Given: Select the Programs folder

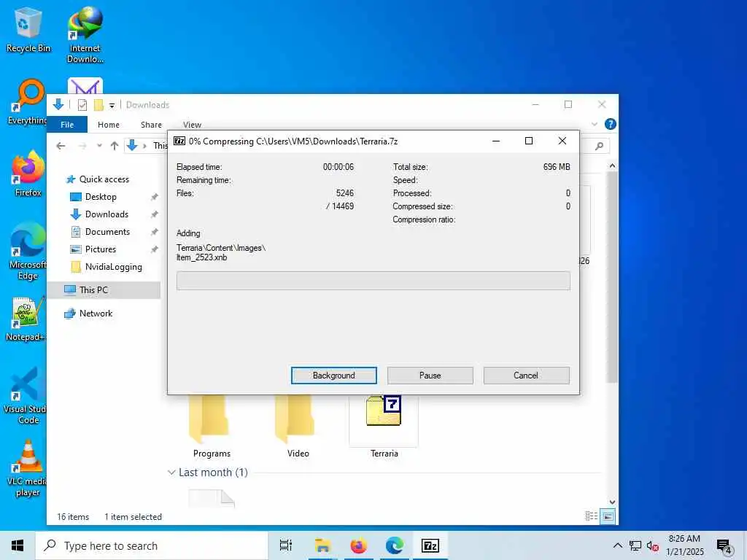Looking at the screenshot, I should [212, 427].
